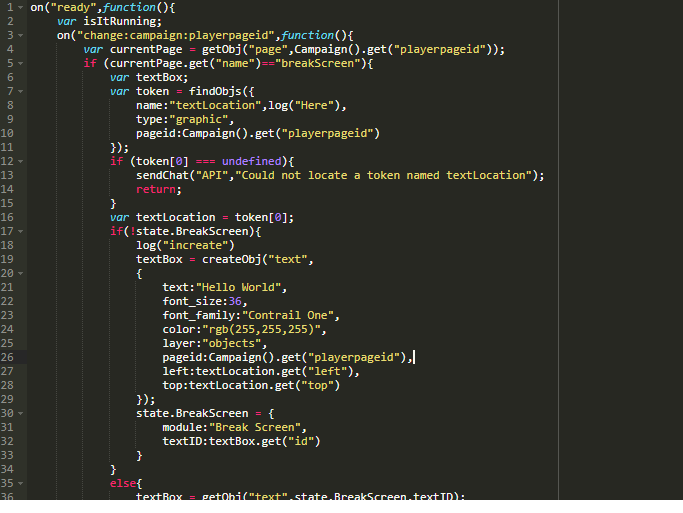The width and height of the screenshot is (683, 513).
Task: Click "undefined" keyword on line 12
Action: [252, 161]
